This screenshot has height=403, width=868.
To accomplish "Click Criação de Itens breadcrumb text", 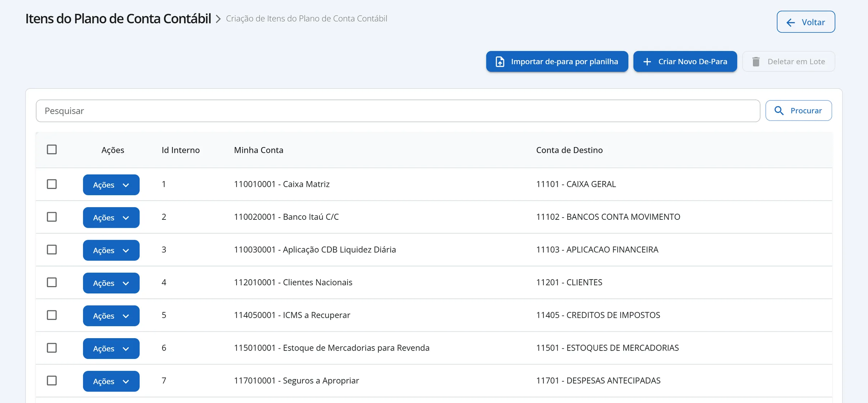I will coord(306,18).
